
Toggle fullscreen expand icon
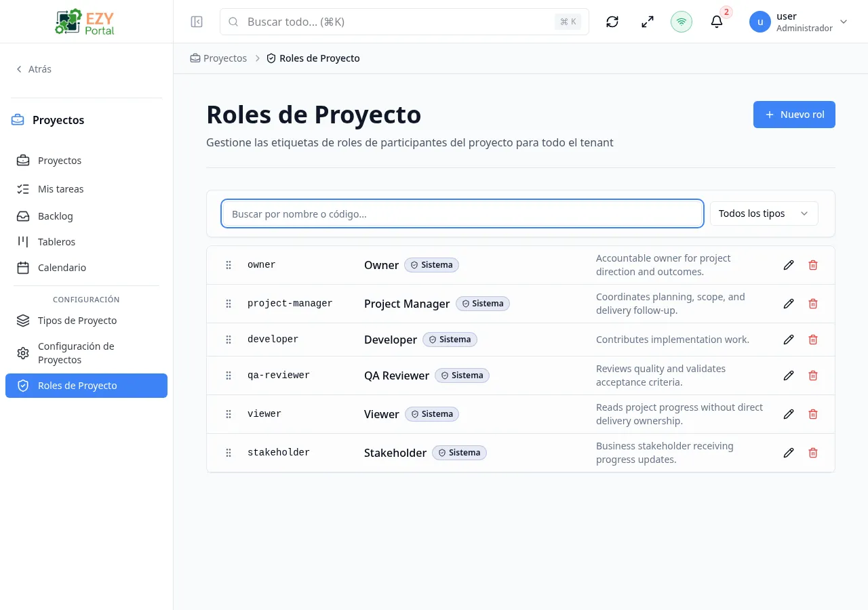[x=648, y=22]
